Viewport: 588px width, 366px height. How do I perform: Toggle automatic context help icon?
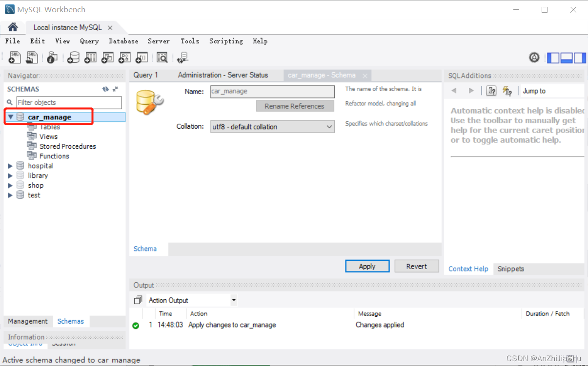(507, 91)
